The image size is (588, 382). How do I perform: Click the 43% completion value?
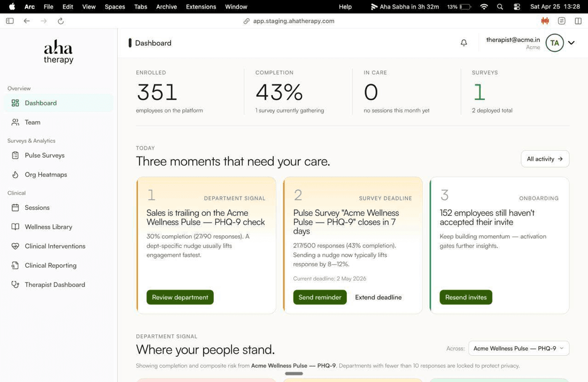(x=279, y=92)
